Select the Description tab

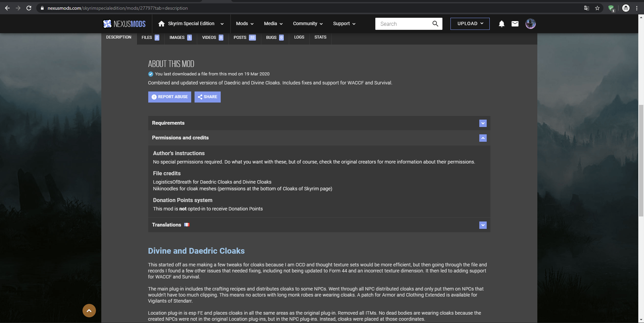coord(119,37)
